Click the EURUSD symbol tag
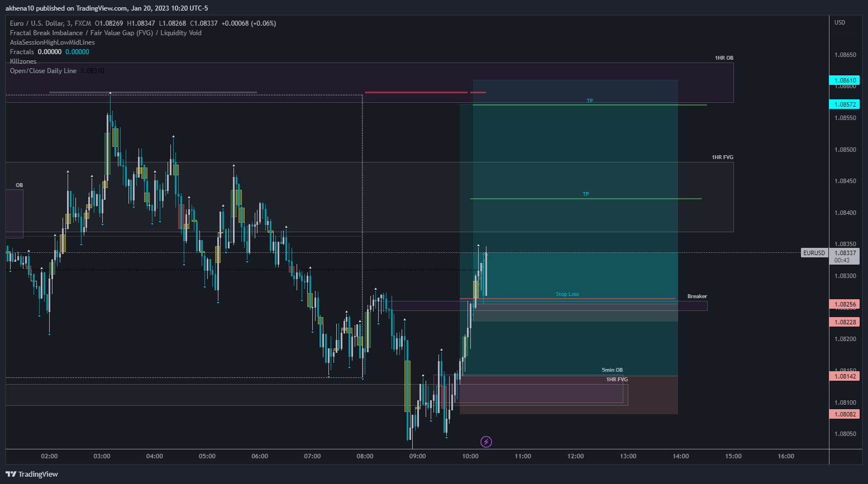Viewport: 868px width, 484px height. 814,253
